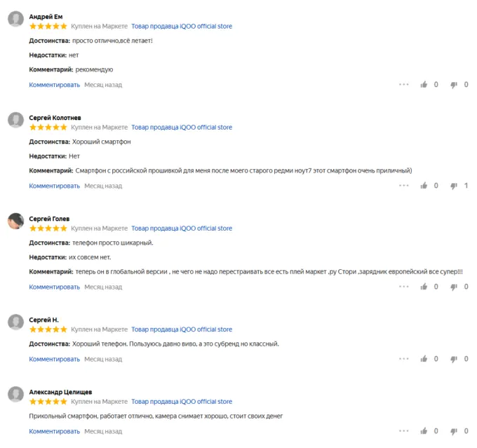This screenshot has height=448, width=477.
Task: Open three-dots menu on Сергей Н.'s review
Action: coord(404,359)
